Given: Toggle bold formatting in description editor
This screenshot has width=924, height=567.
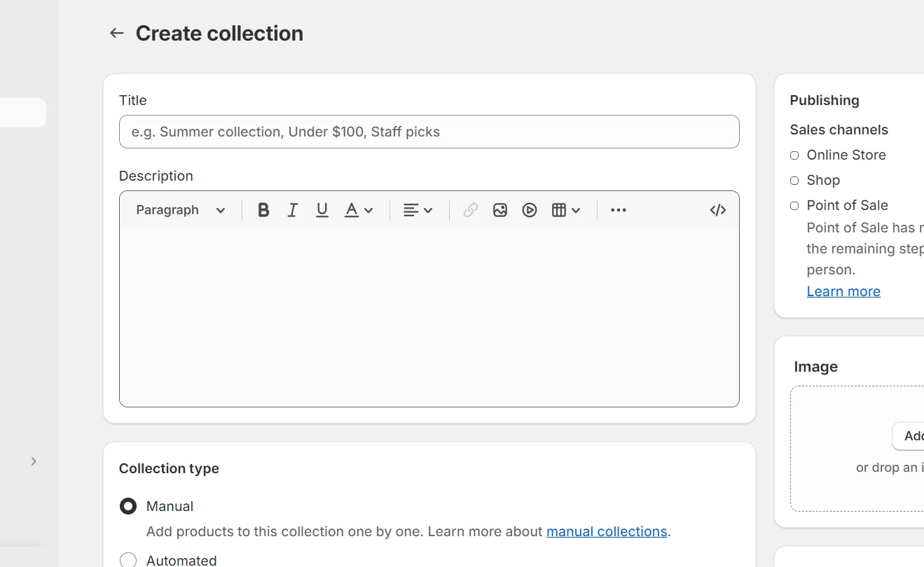Looking at the screenshot, I should click(263, 210).
